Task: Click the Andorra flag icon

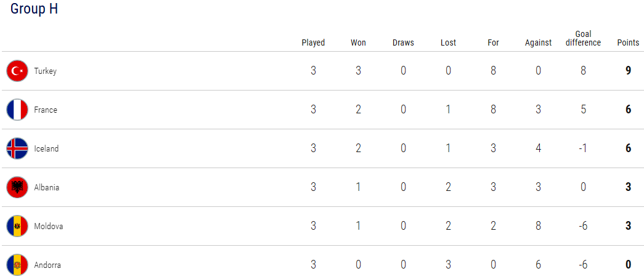Action: point(17,265)
